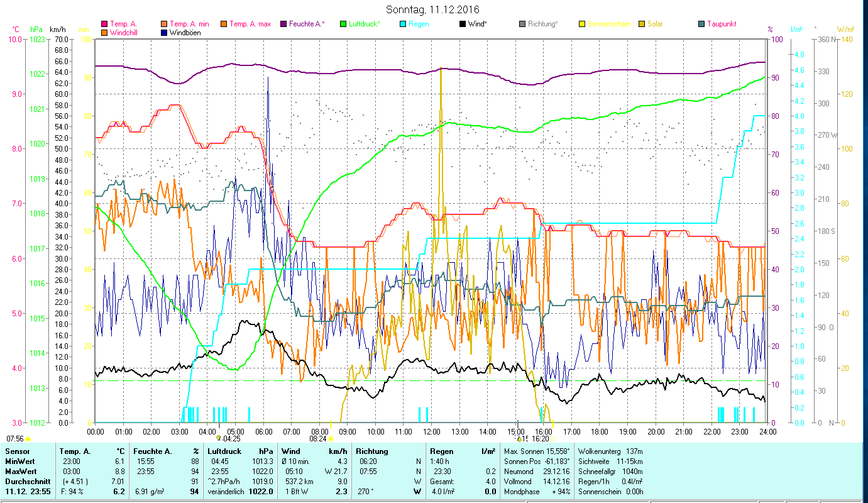Click the 'Vollmond' label
Image resolution: width=868 pixels, height=503 pixels.
(x=519, y=482)
